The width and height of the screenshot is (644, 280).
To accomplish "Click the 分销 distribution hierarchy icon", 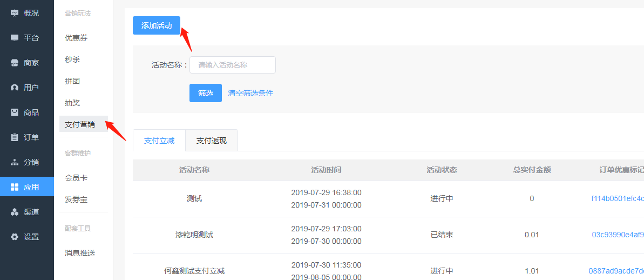I will [x=15, y=162].
